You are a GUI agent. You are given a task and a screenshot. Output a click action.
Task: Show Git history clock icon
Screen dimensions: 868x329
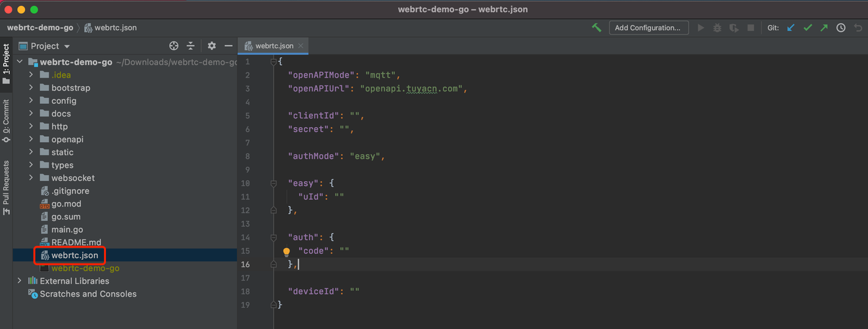(841, 28)
